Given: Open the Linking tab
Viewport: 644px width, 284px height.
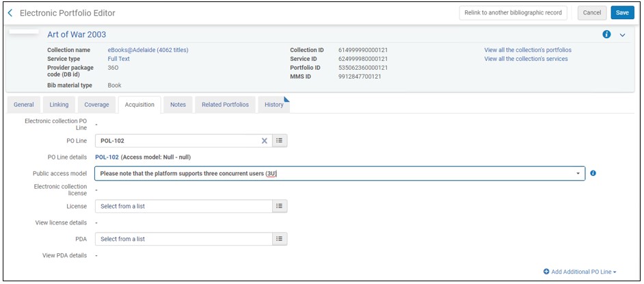Looking at the screenshot, I should point(59,105).
